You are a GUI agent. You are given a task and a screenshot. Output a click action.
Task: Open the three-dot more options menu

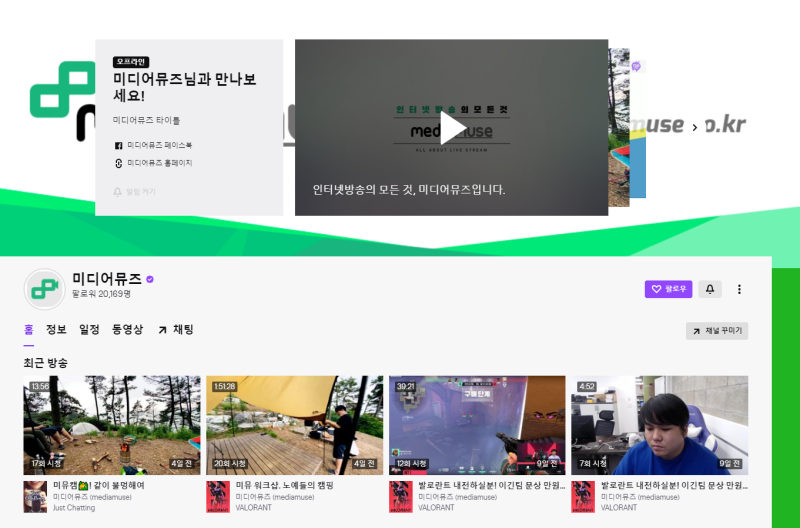739,289
